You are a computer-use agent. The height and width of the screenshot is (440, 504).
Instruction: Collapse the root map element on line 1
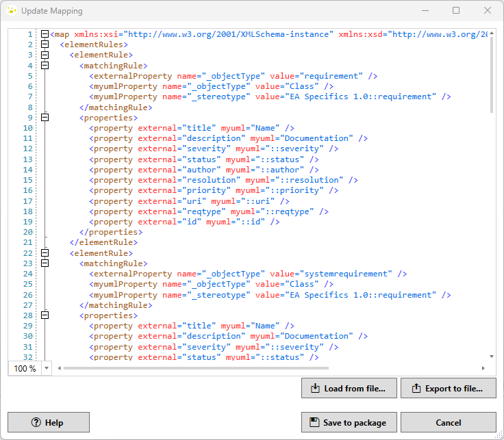45,34
